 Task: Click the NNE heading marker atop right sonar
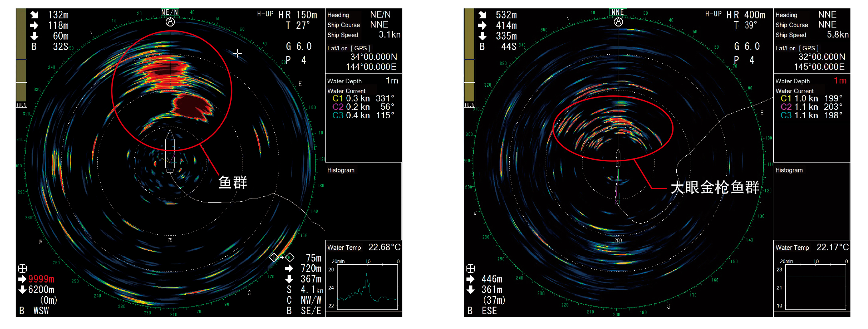[x=618, y=12]
